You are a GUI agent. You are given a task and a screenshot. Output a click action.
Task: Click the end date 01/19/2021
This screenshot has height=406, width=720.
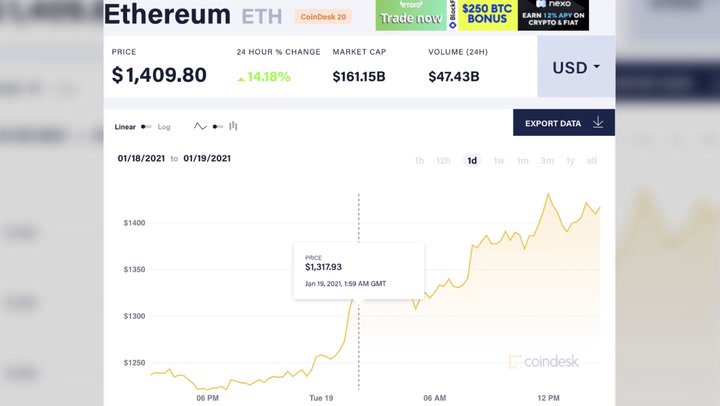pyautogui.click(x=207, y=158)
